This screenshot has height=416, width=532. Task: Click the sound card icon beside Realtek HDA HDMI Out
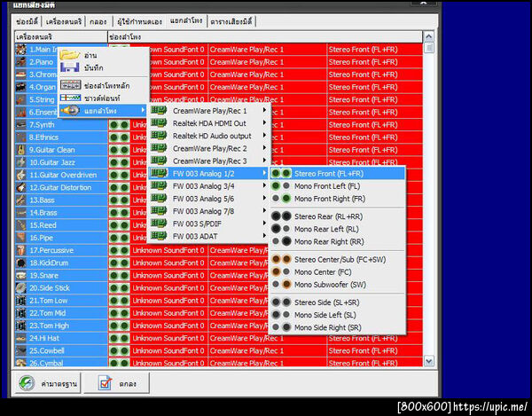(159, 122)
